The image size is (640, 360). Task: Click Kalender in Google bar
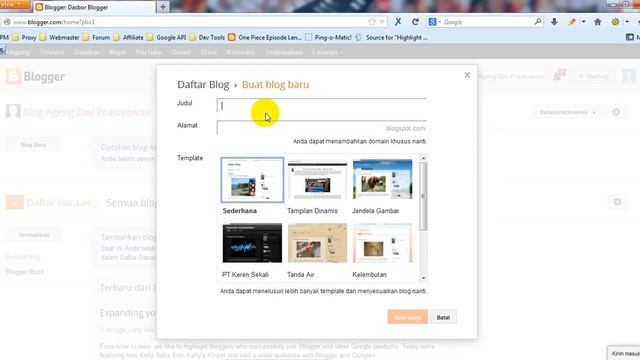point(241,52)
